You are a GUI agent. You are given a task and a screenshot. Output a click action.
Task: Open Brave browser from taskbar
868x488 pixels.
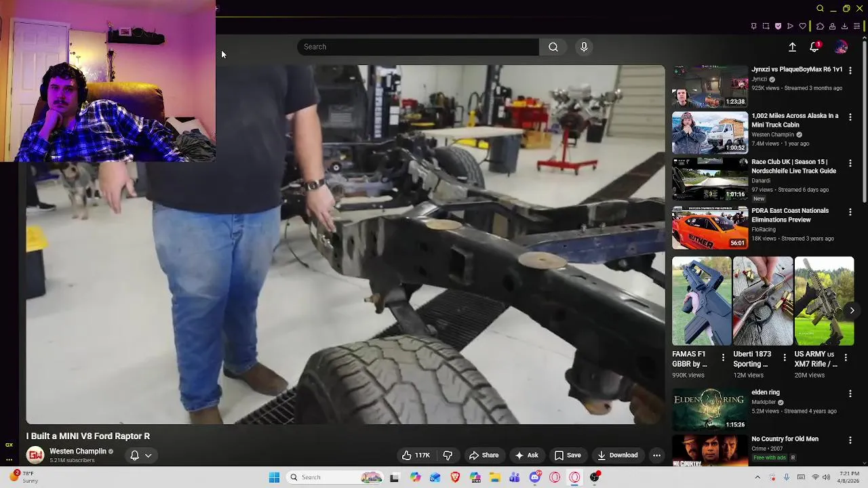(455, 477)
